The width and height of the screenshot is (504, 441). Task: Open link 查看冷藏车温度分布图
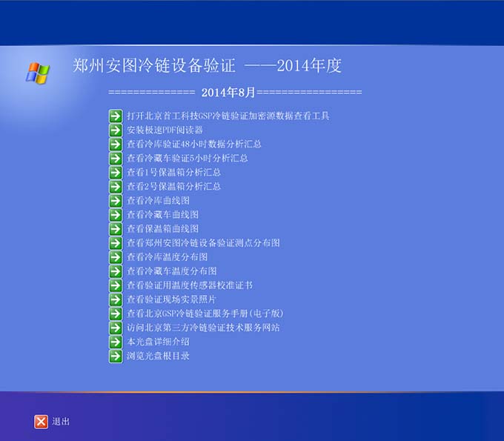(171, 271)
